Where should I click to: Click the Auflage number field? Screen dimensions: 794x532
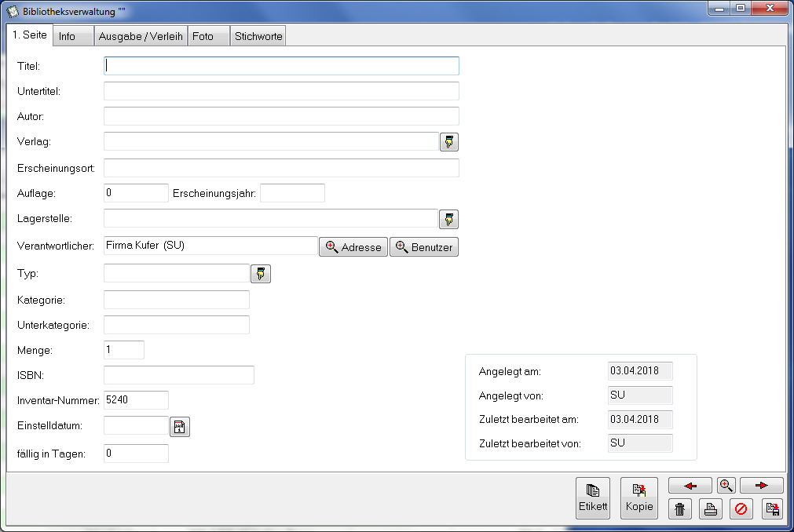[136, 193]
